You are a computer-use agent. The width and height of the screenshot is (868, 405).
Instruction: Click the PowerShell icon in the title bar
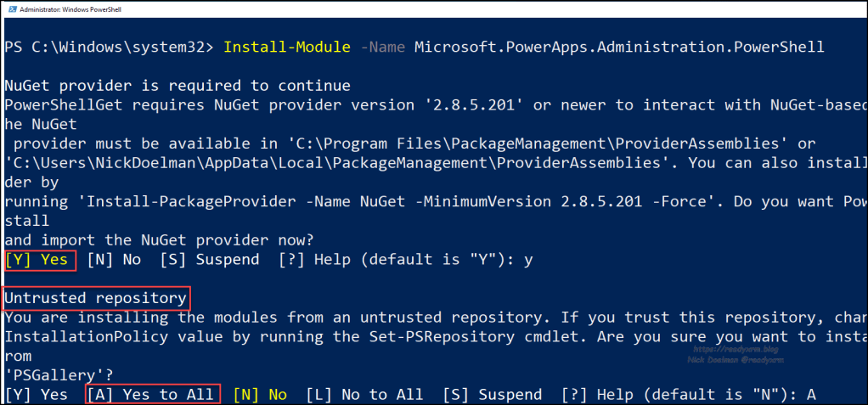coord(8,8)
